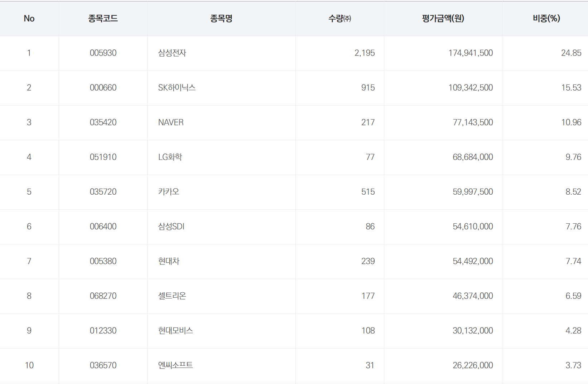This screenshot has height=384, width=588.
Task: Click weight value 7.76
Action: coord(573,227)
